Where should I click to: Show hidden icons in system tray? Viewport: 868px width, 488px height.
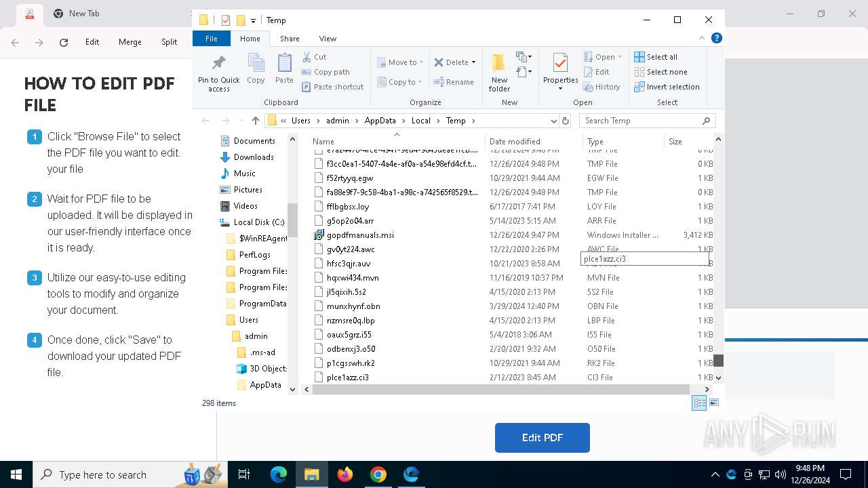715,474
